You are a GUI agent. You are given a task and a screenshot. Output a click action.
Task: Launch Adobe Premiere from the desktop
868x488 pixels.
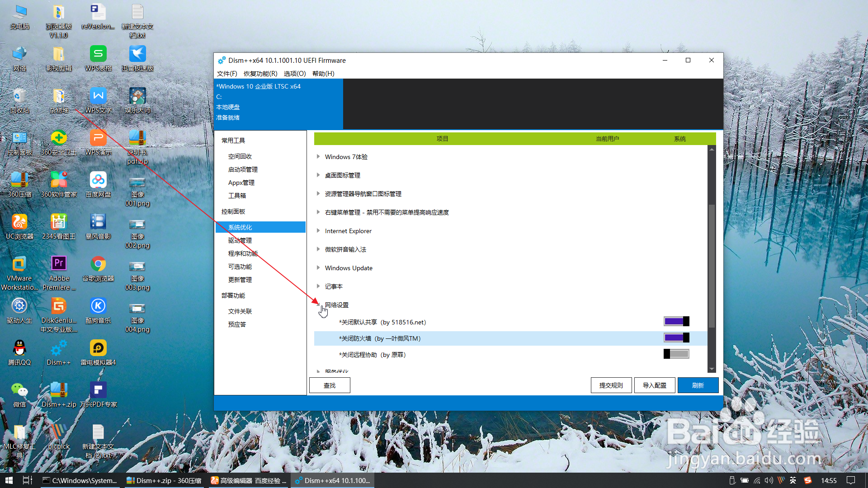[59, 264]
